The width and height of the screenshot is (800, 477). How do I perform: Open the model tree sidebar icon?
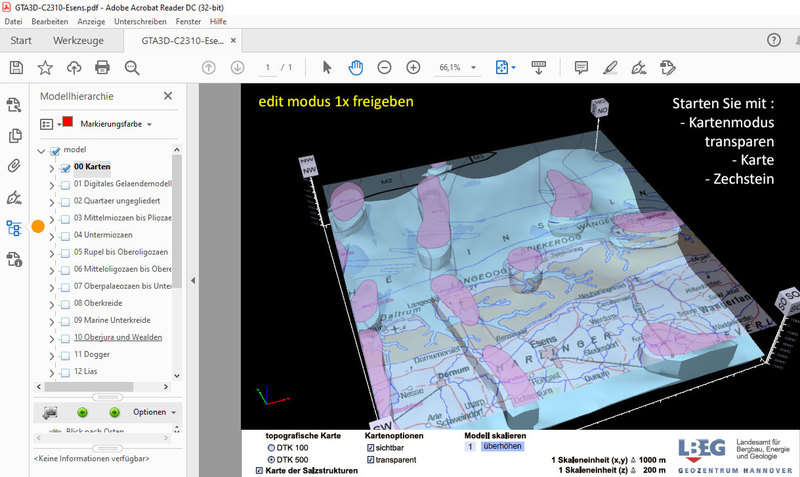point(14,228)
